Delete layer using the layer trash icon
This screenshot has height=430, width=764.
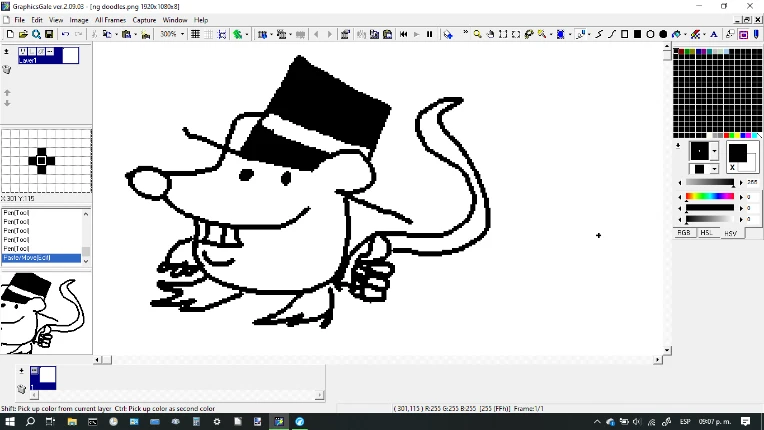point(6,70)
